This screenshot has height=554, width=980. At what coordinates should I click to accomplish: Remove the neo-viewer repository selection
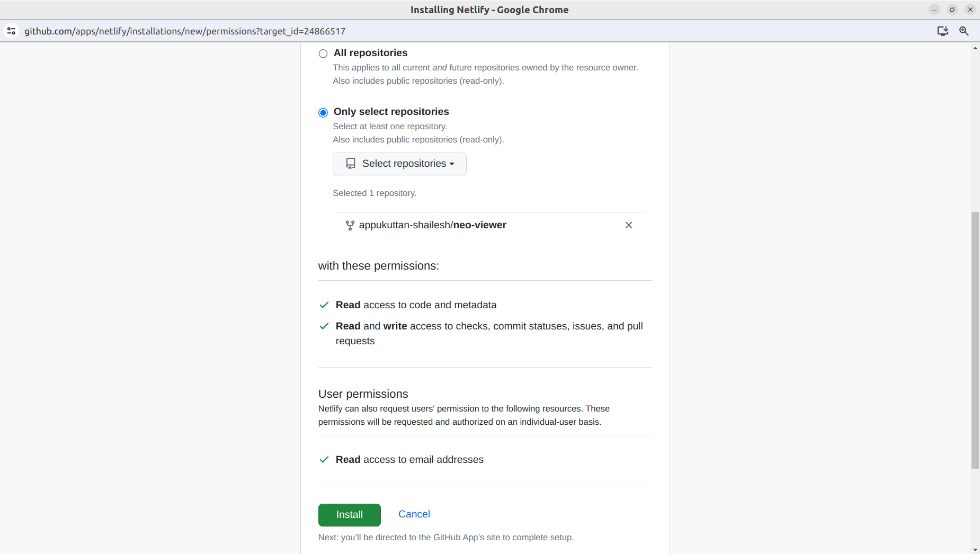(x=628, y=225)
